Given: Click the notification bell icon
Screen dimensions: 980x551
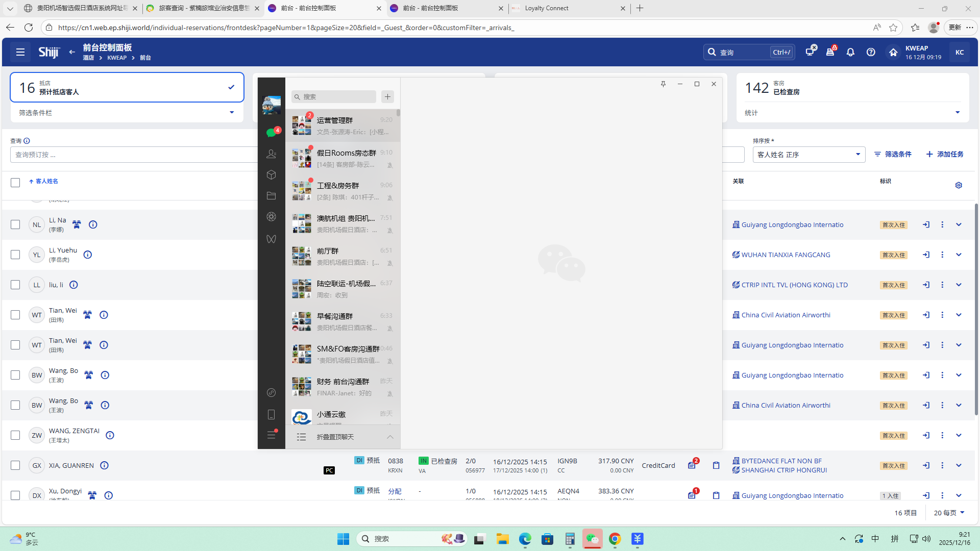Looking at the screenshot, I should (x=850, y=52).
